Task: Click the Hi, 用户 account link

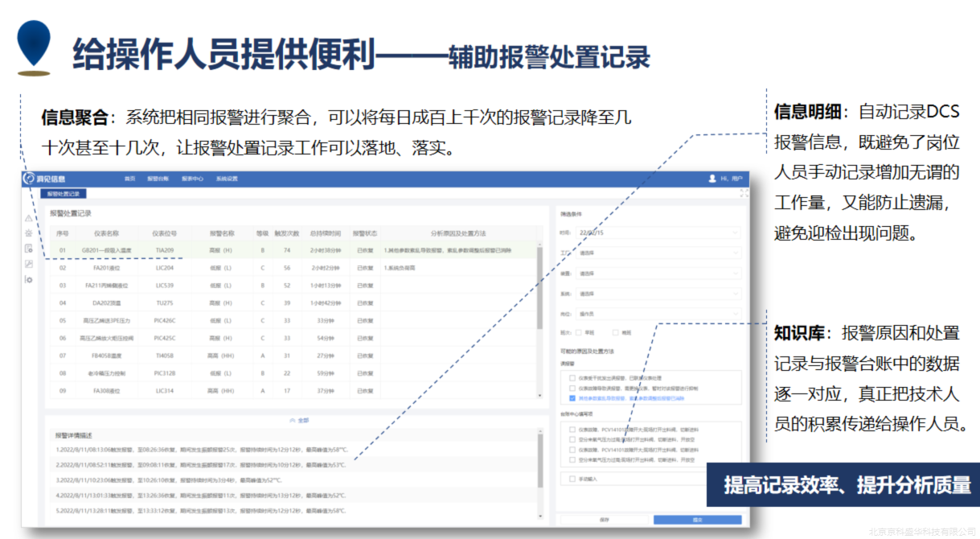Action: click(x=731, y=179)
